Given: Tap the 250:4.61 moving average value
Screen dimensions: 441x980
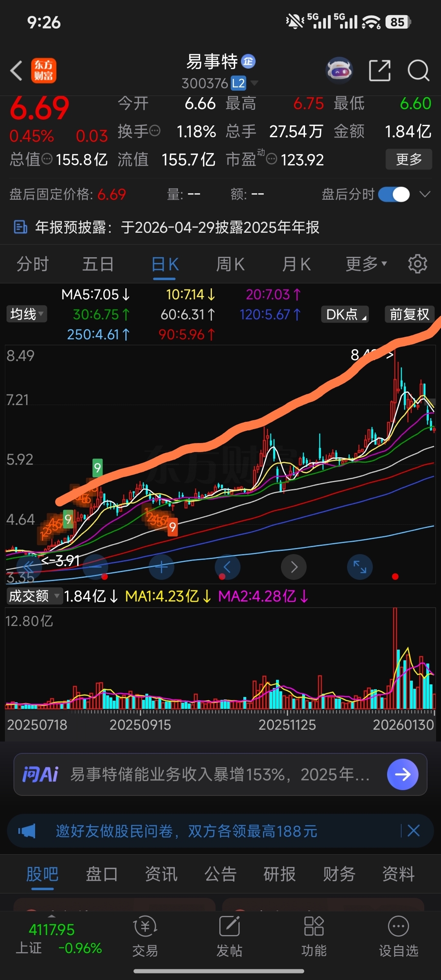Looking at the screenshot, I should click(98, 334).
